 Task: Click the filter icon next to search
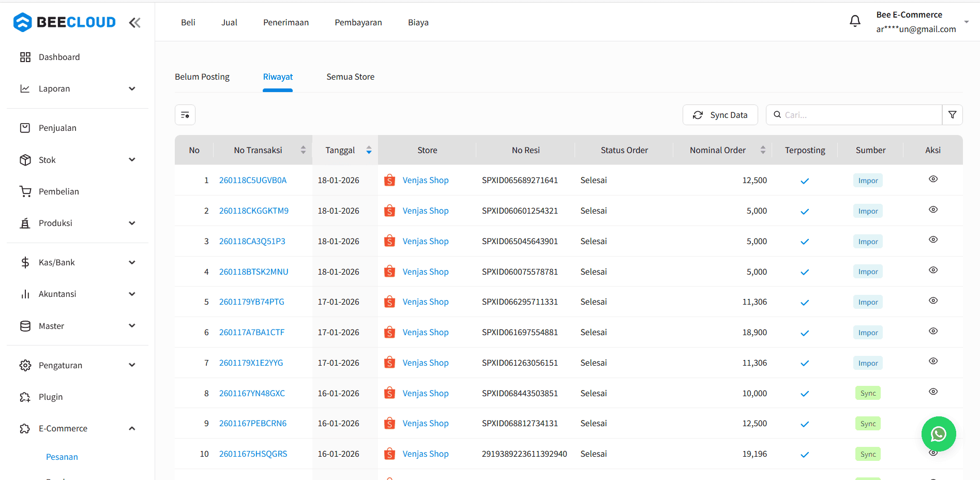tap(952, 114)
